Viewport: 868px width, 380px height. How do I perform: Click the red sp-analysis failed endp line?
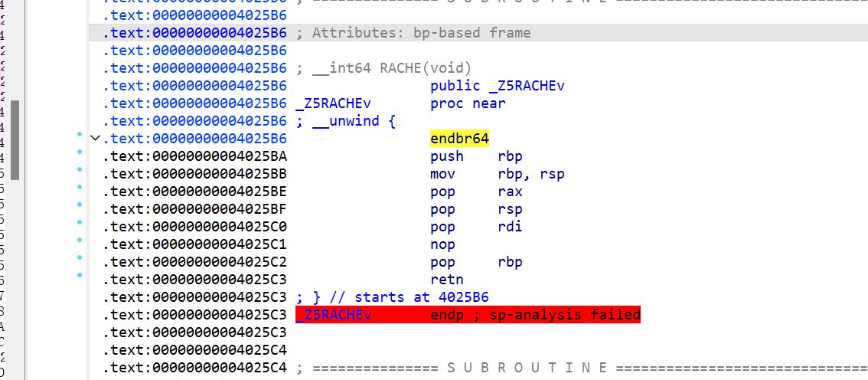click(467, 315)
